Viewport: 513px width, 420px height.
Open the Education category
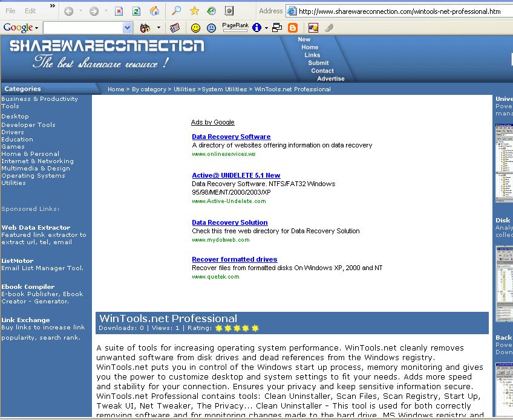18,139
